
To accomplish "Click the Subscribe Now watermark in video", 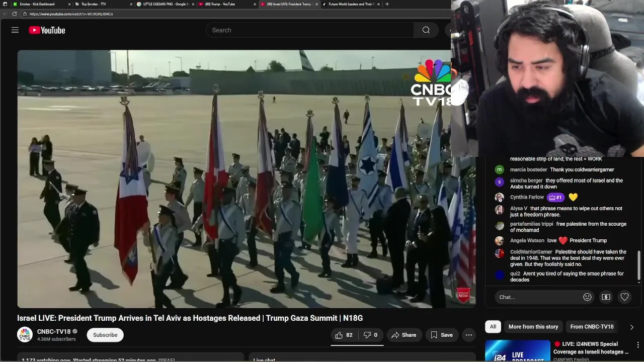I will click(463, 295).
